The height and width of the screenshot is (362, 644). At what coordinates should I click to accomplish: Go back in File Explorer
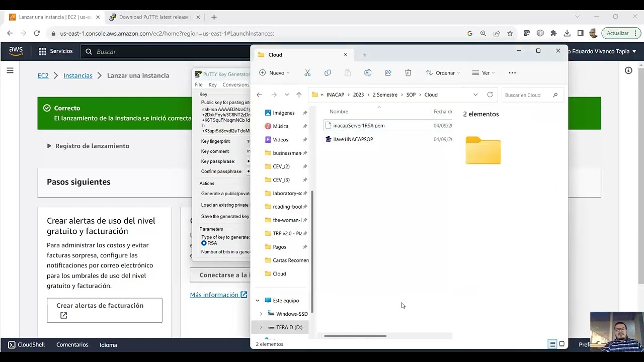pos(259,95)
